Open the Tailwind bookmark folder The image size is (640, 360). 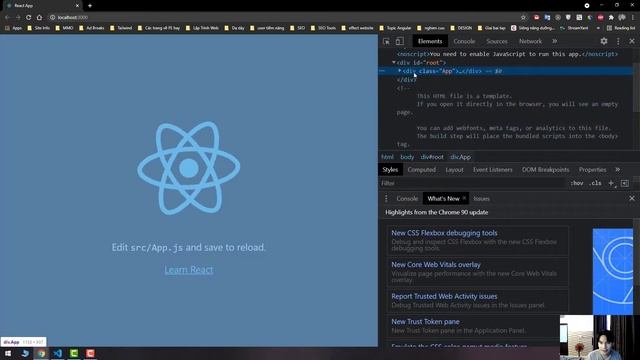(x=121, y=28)
